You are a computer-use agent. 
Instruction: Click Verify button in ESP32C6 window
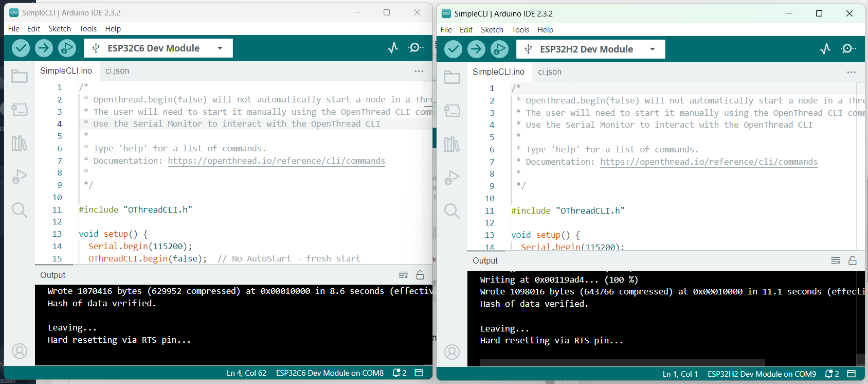click(21, 48)
